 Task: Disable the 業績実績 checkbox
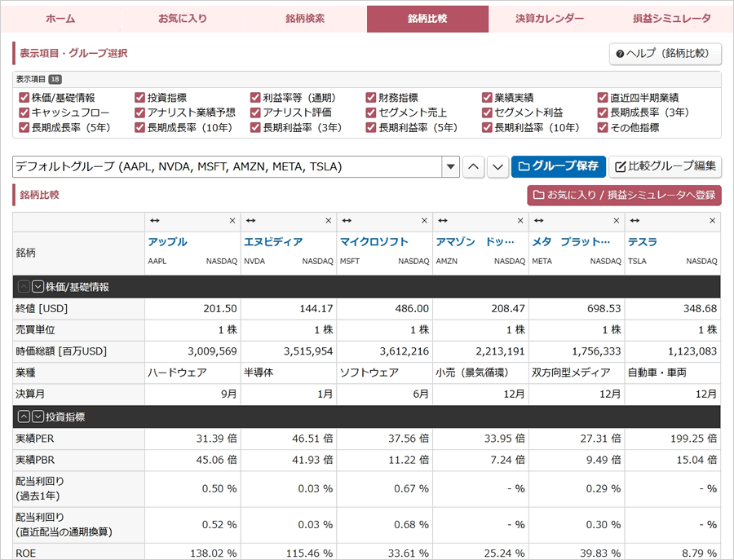pos(487,97)
